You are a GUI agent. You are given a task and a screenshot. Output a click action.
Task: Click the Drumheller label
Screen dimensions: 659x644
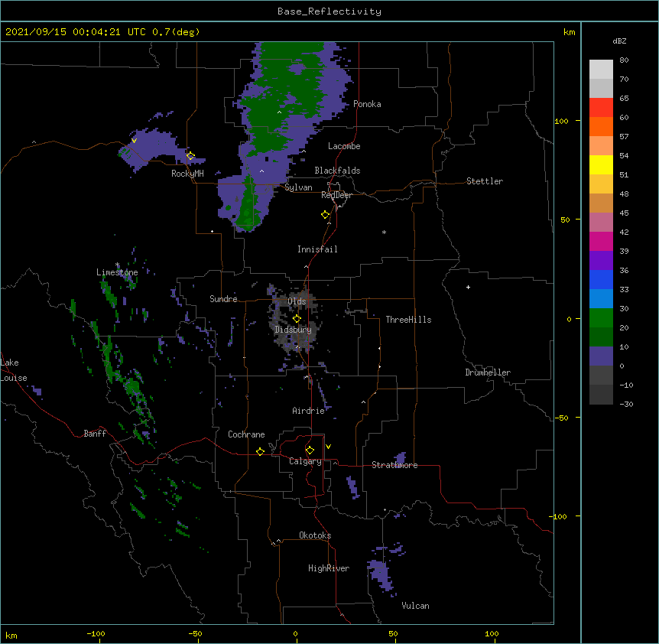point(488,372)
